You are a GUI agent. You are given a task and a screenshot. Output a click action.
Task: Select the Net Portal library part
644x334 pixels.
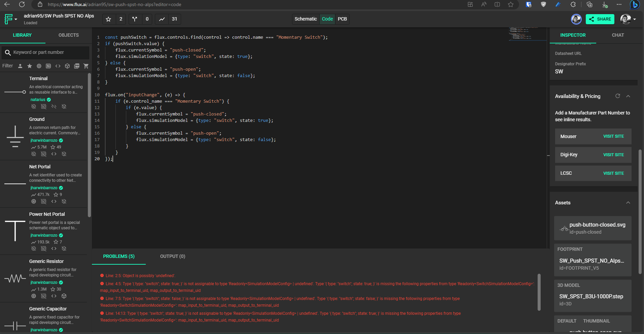44,184
